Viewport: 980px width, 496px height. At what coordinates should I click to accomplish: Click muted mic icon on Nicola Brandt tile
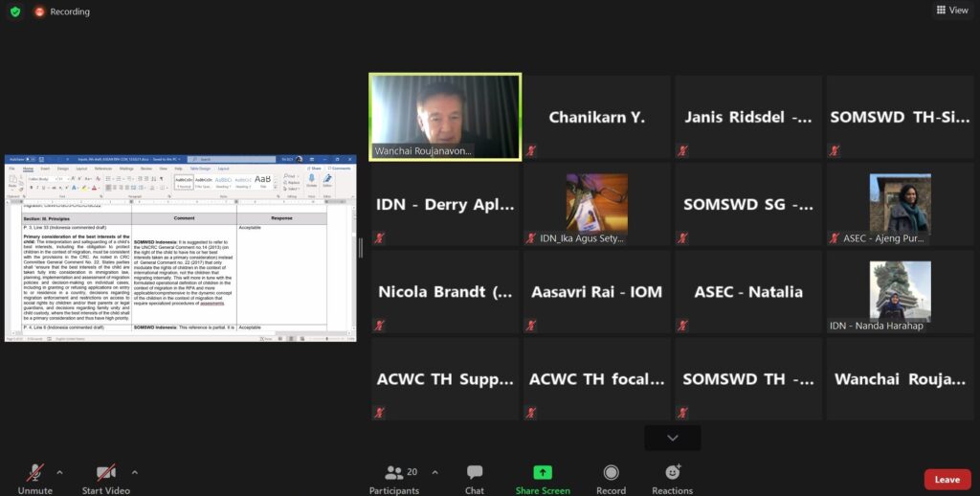(379, 326)
